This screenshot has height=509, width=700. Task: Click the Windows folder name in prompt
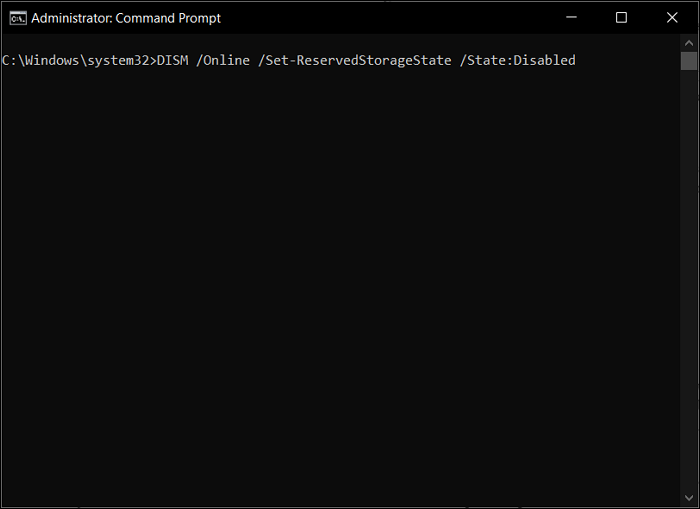(x=52, y=60)
